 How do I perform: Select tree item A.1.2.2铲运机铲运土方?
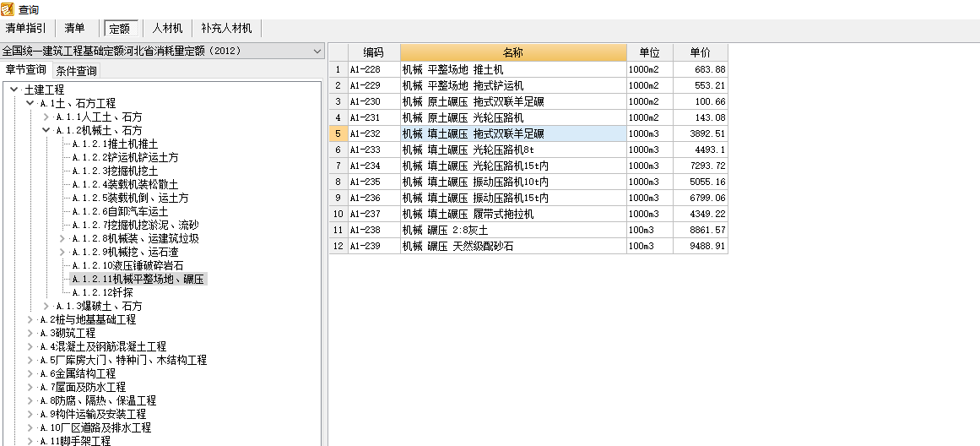point(125,158)
